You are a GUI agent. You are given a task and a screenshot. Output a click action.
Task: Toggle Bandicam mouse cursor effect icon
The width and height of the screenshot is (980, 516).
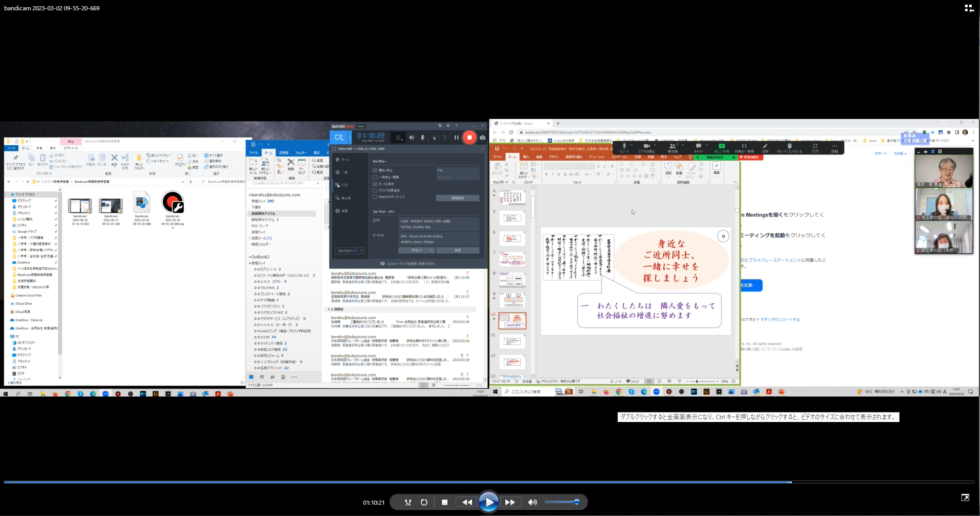tap(434, 137)
